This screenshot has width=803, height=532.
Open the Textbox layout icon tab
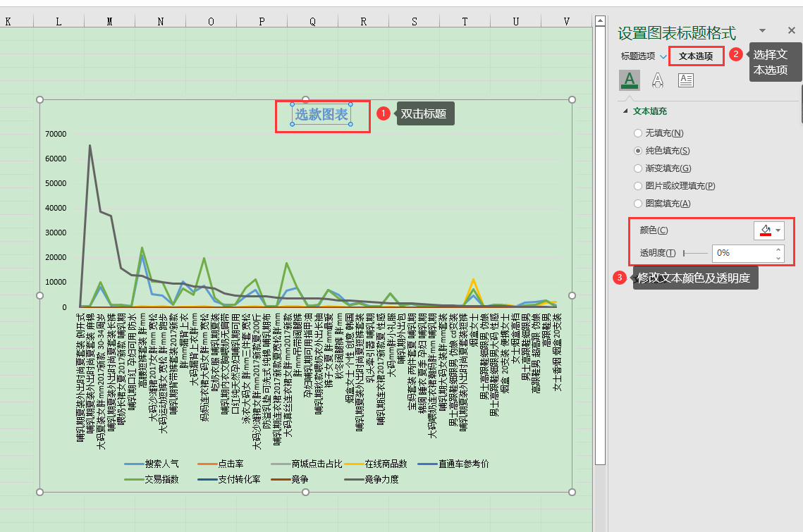(x=685, y=80)
